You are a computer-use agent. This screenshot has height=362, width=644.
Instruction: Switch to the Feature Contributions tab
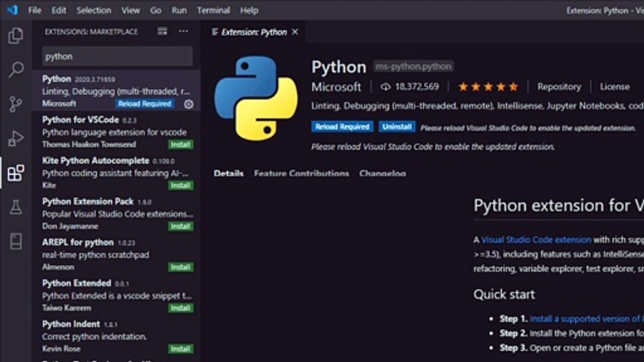pyautogui.click(x=301, y=173)
